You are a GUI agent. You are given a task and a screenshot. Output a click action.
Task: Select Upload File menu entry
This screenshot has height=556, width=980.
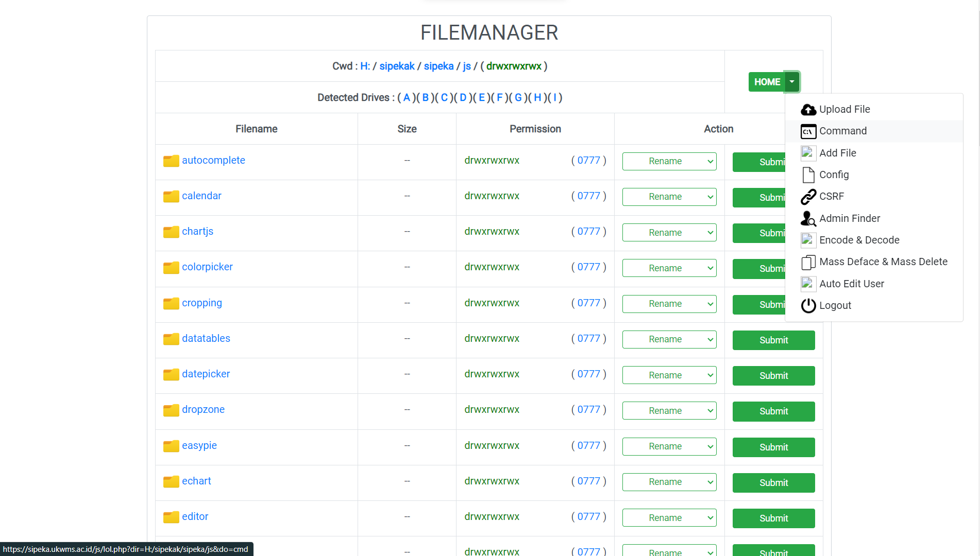tap(874, 109)
